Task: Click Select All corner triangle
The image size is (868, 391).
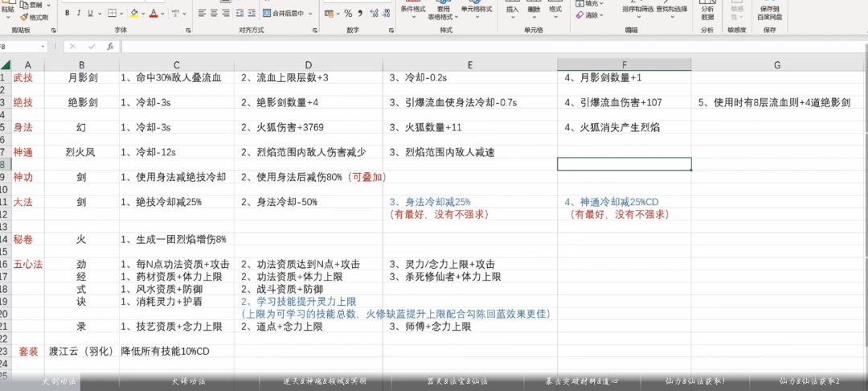Action: (6, 65)
